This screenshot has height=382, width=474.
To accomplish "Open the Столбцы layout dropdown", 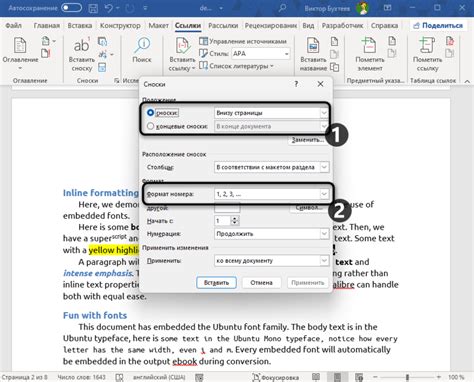I will coord(271,167).
